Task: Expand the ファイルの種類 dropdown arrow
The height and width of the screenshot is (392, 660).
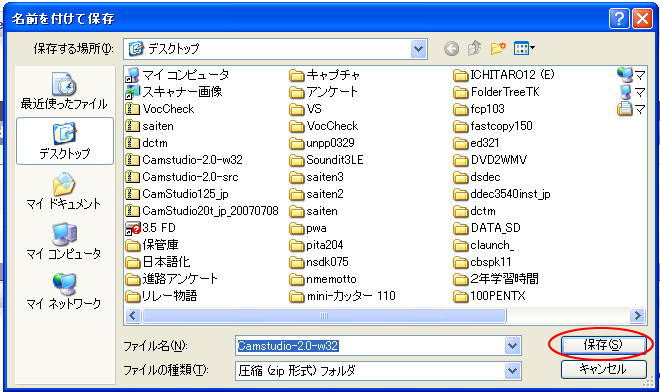Action: pyautogui.click(x=512, y=371)
